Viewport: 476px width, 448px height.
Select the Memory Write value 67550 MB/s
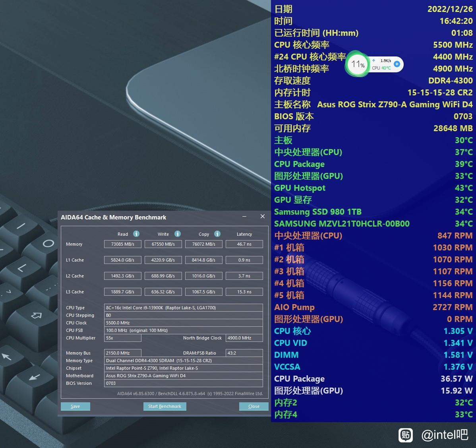163,244
